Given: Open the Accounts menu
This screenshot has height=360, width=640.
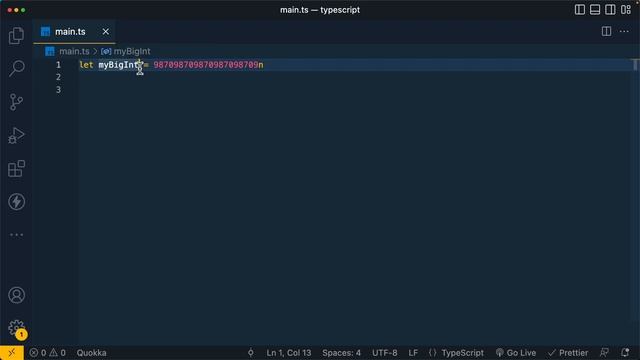Looking at the screenshot, I should [x=16, y=295].
